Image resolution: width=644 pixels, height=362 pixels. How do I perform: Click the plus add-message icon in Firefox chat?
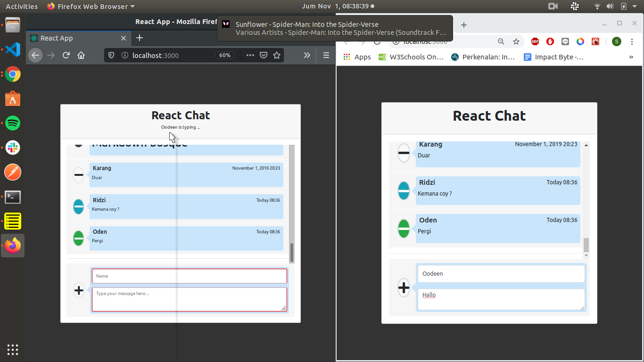point(79,290)
